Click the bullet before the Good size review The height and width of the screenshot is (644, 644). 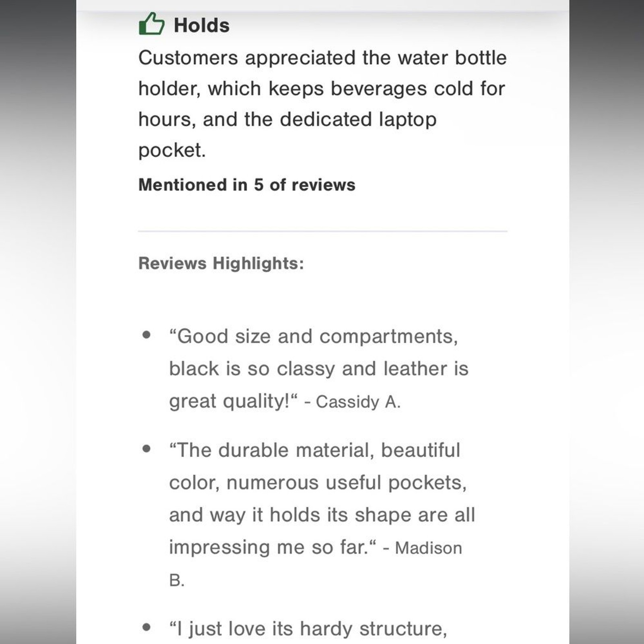click(147, 335)
